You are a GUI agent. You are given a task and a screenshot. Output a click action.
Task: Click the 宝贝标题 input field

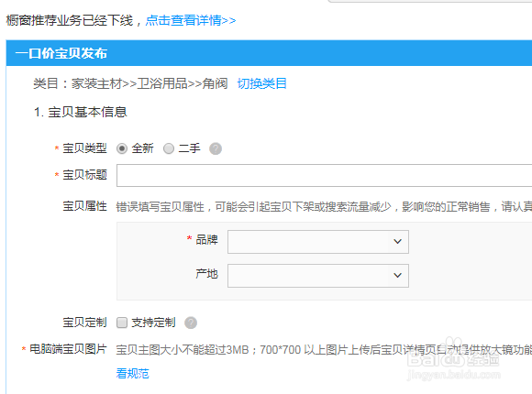click(x=324, y=175)
